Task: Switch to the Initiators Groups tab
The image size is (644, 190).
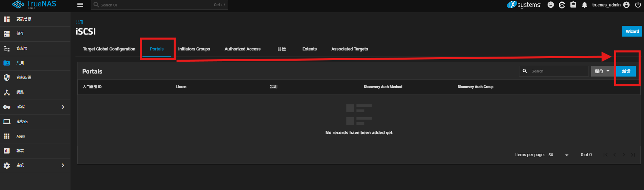Action: (194, 49)
